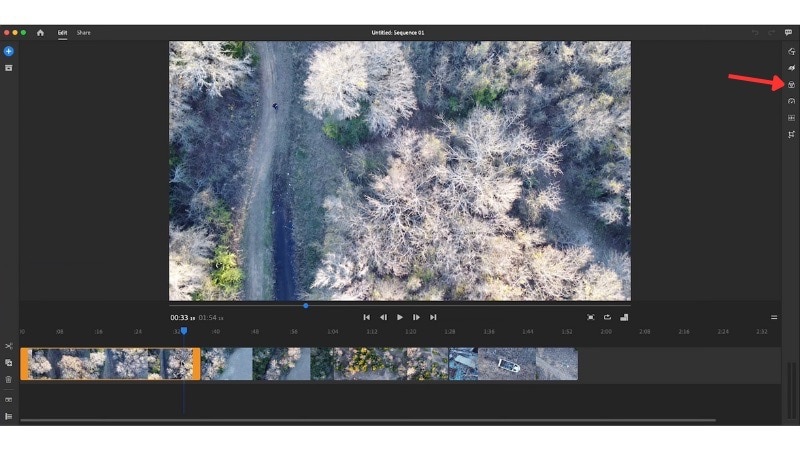Toggle the track controls icon

[9, 416]
